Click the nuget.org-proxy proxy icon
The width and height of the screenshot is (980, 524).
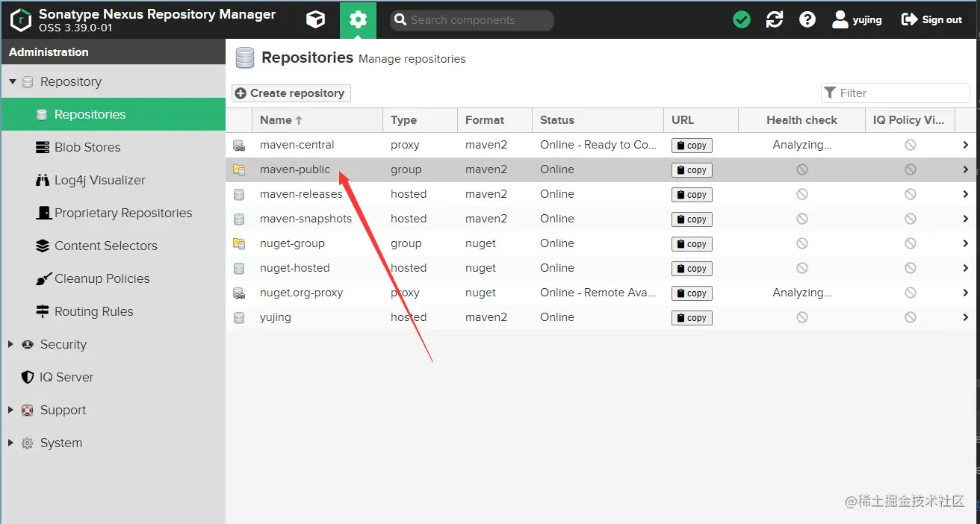click(x=239, y=293)
